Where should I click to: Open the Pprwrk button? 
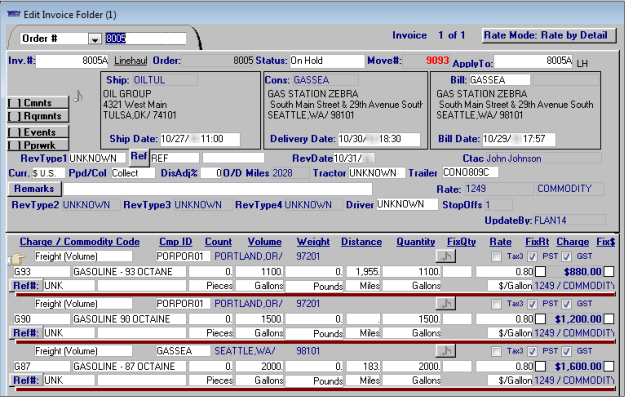(x=38, y=145)
